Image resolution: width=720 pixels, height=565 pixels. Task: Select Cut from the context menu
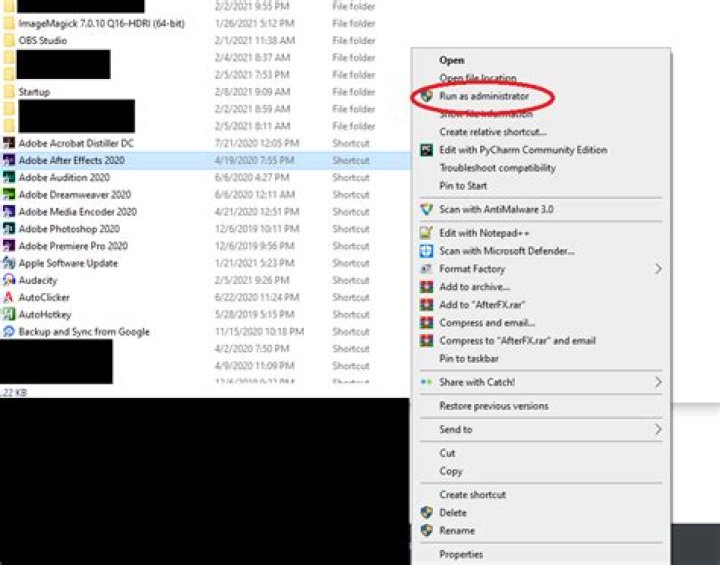coord(447,453)
